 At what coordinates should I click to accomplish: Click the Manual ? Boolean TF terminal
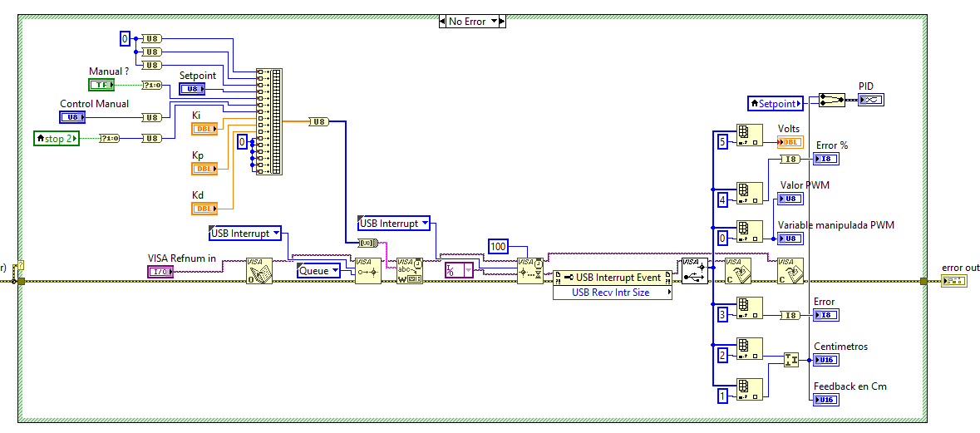coord(101,85)
